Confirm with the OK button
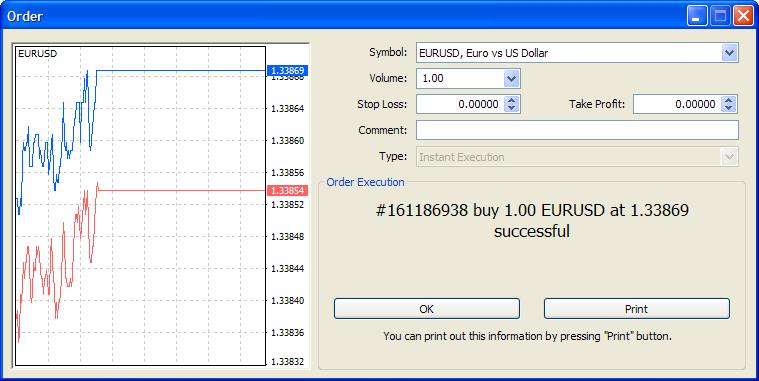759x381 pixels. point(427,309)
